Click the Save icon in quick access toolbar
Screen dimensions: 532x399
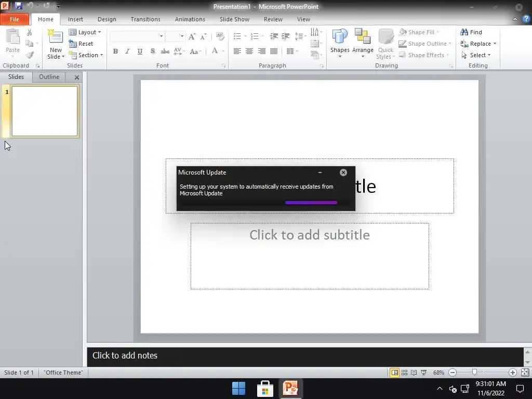(18, 6)
